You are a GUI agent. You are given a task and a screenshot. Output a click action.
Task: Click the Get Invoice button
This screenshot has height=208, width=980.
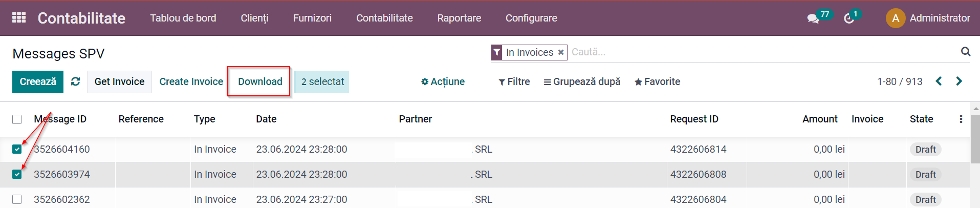119,82
